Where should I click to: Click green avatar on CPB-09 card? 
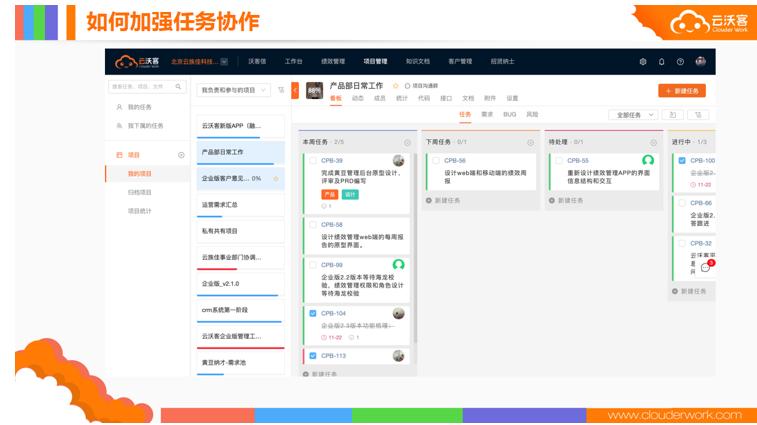(398, 264)
